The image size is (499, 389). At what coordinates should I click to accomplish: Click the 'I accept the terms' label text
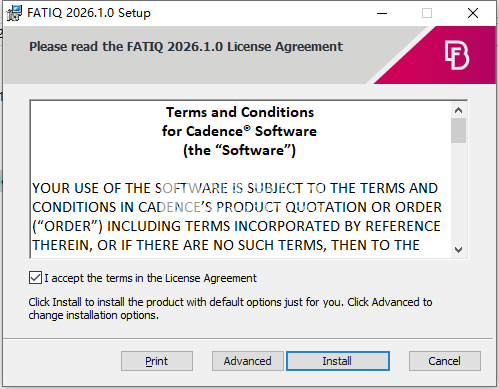pyautogui.click(x=150, y=278)
